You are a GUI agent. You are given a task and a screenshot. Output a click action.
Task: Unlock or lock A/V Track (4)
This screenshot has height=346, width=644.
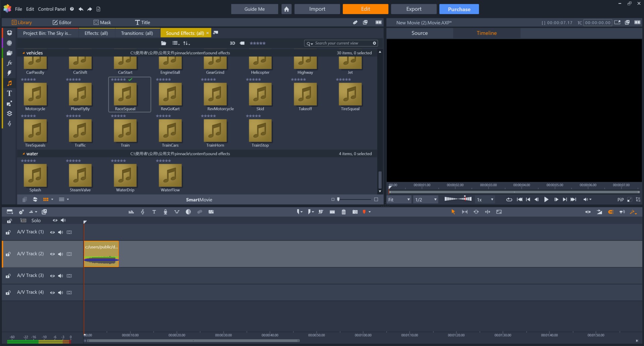point(8,293)
